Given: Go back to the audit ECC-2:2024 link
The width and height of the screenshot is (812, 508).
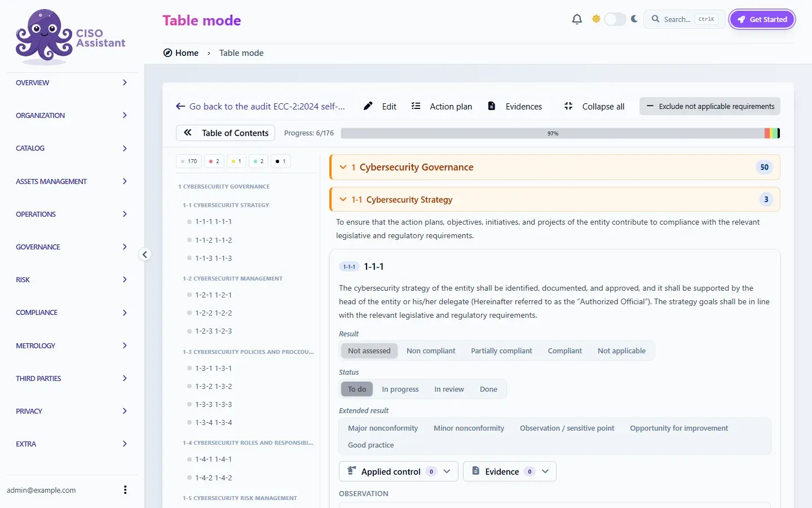Looking at the screenshot, I should click(x=261, y=106).
